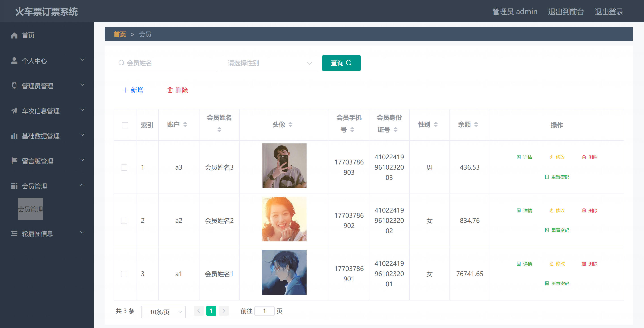Open 详情 for member a1
644x328 pixels.
click(525, 264)
